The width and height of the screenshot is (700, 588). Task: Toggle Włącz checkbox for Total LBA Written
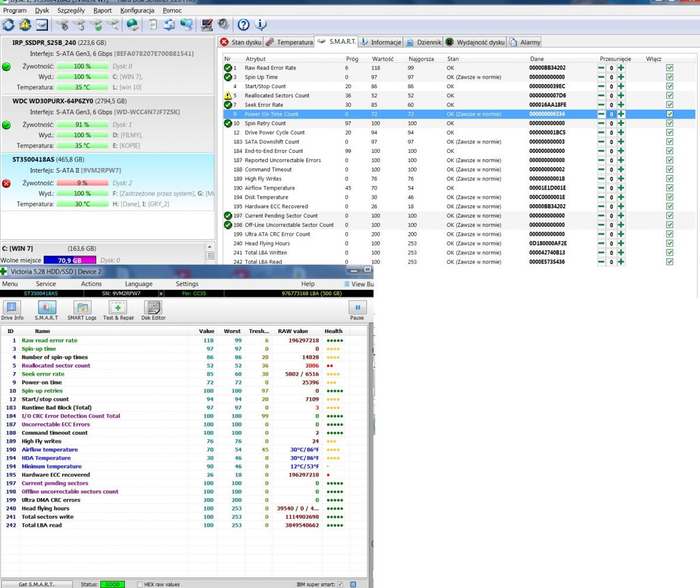(670, 253)
